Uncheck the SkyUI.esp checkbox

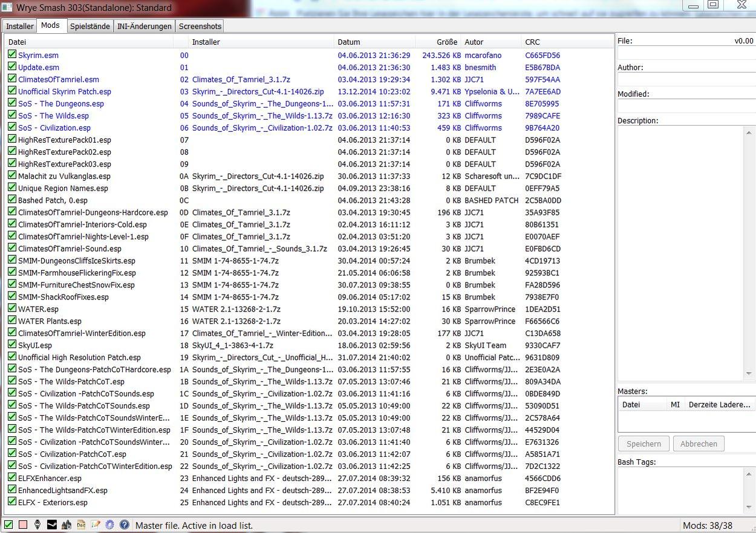coord(12,345)
